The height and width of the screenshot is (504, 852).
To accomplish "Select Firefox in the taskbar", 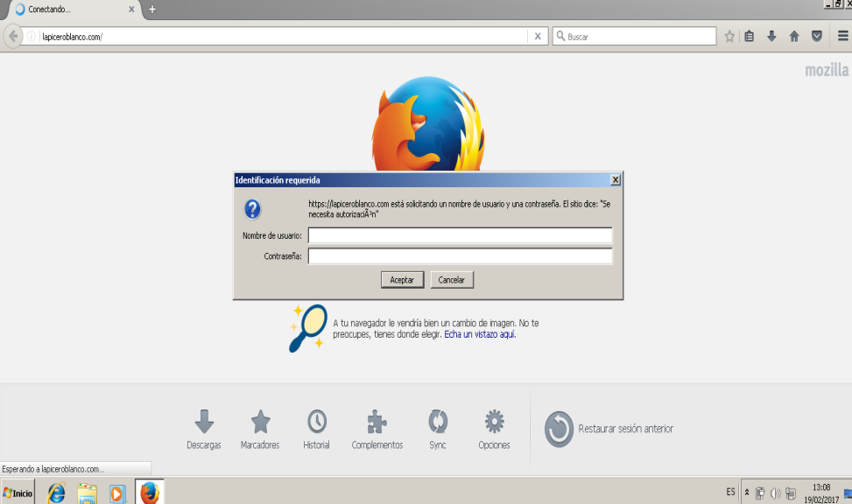I will pos(150,493).
